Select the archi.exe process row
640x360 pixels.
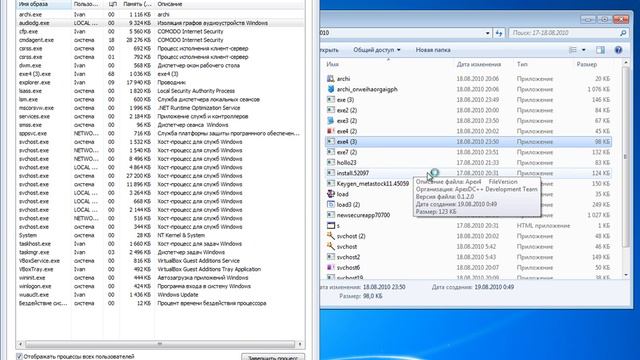[x=160, y=14]
